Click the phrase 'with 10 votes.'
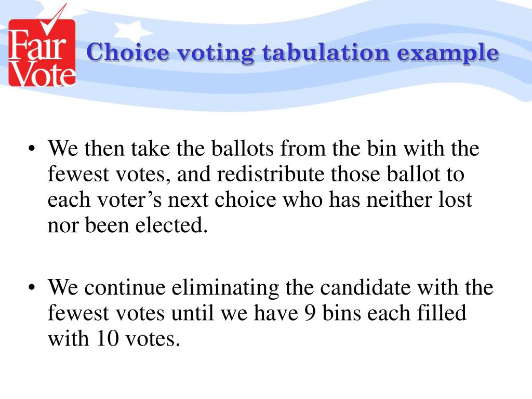The height and width of the screenshot is (399, 532). click(114, 339)
